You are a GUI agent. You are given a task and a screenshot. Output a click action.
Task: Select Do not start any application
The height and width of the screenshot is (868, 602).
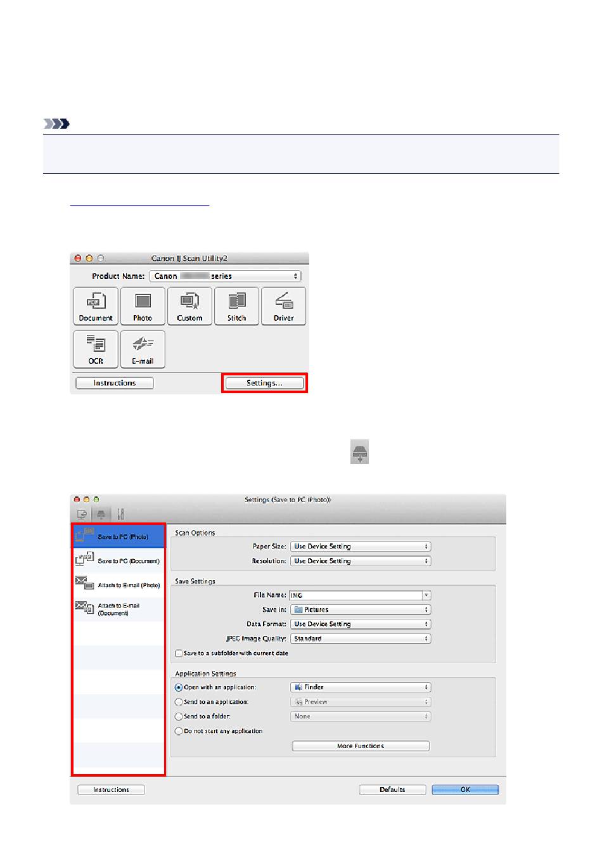click(179, 731)
